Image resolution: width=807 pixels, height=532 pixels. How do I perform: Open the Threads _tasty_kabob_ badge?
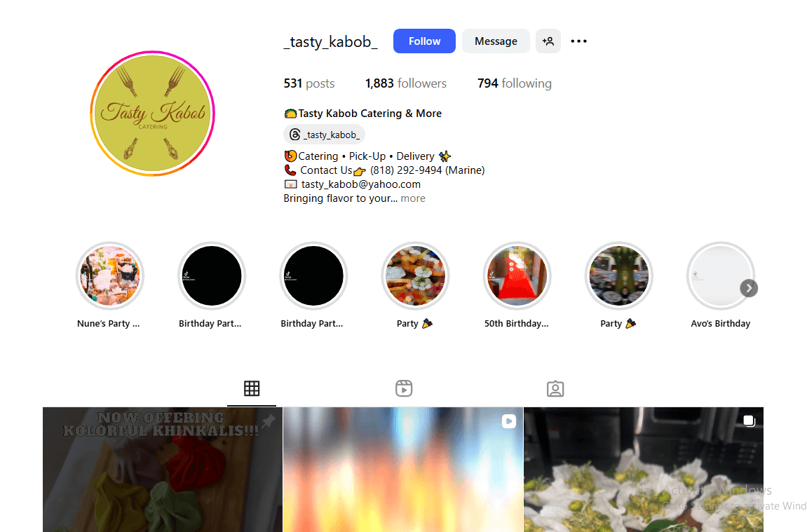[x=324, y=135]
